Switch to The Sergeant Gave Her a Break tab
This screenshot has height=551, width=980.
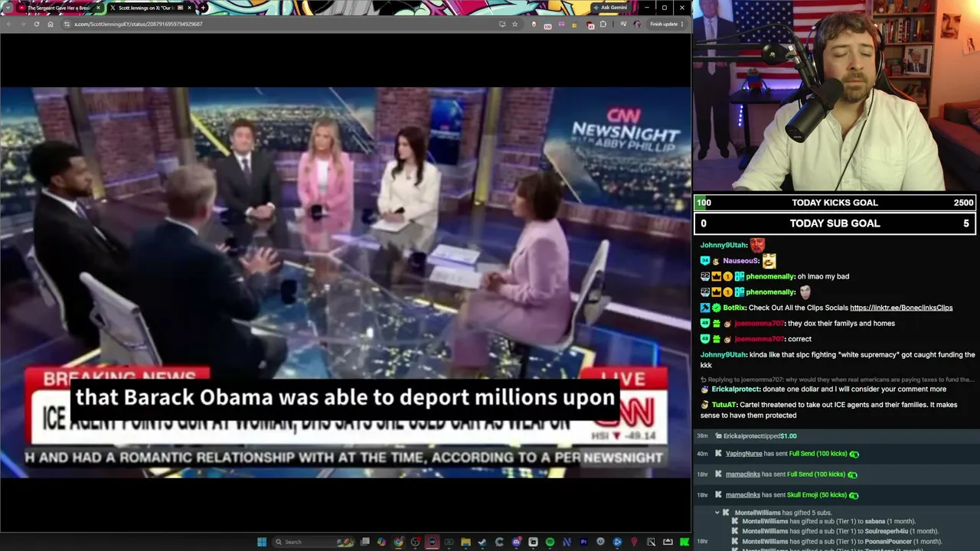pyautogui.click(x=59, y=8)
